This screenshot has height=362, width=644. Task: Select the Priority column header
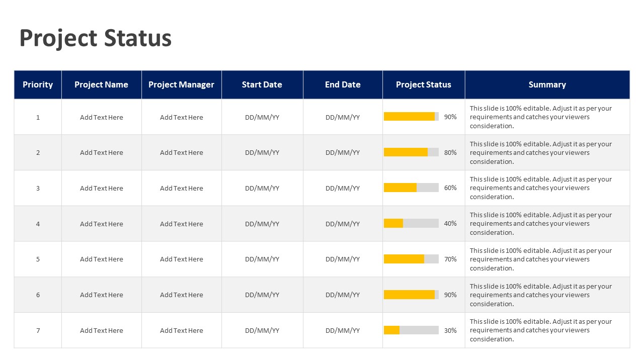pos(38,84)
